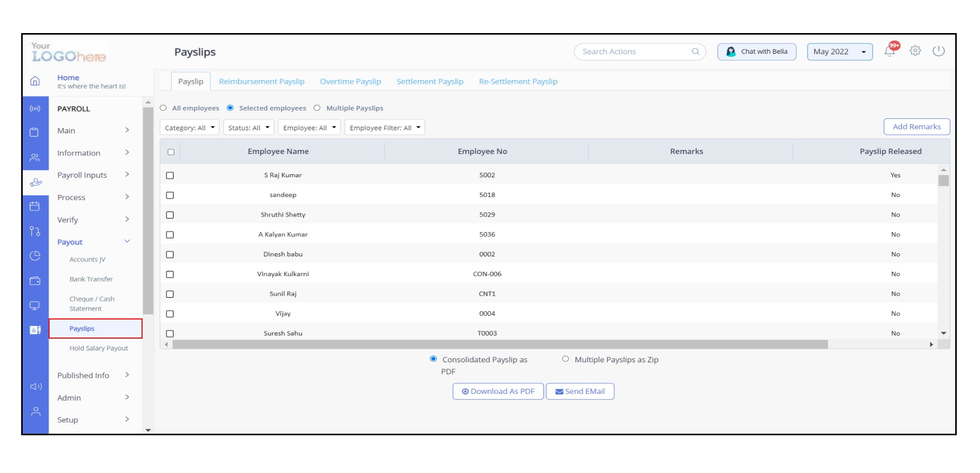Open the notifications bell icon
Viewport: 980px width, 473px height.
[x=889, y=51]
